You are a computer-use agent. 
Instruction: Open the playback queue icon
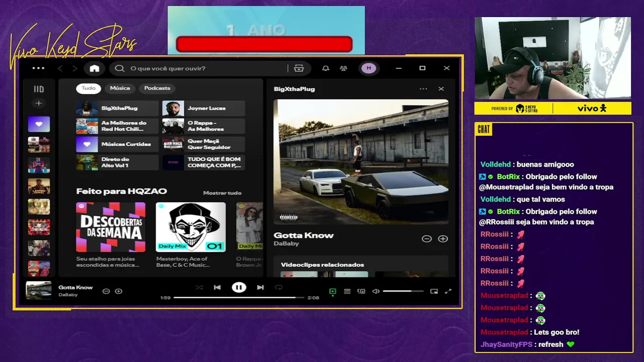pos(347,291)
